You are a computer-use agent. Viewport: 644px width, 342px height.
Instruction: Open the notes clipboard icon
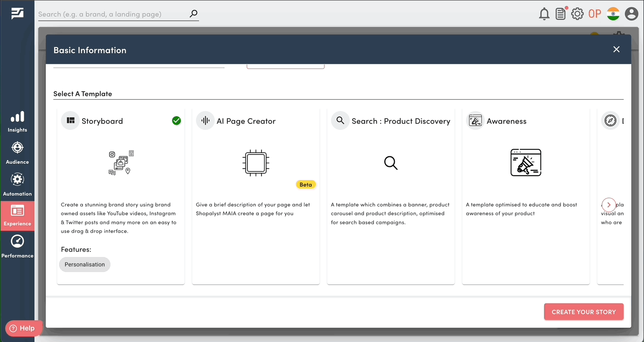561,14
